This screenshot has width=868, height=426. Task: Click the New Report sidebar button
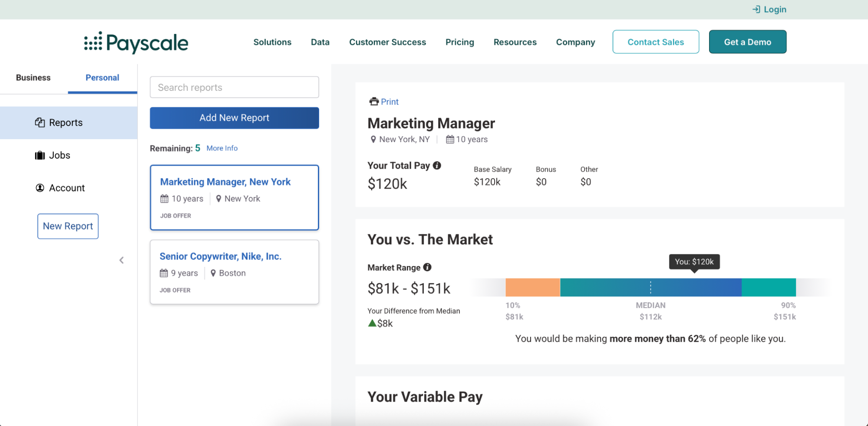(x=68, y=226)
